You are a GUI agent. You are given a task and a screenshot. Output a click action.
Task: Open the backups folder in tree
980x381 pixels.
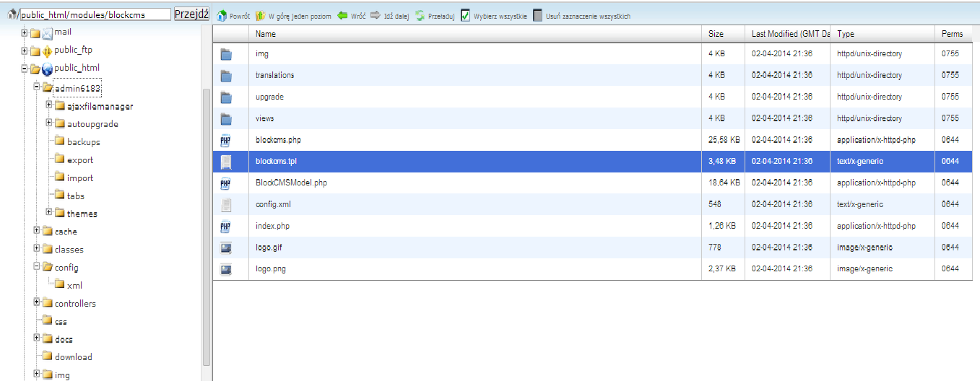coord(84,142)
